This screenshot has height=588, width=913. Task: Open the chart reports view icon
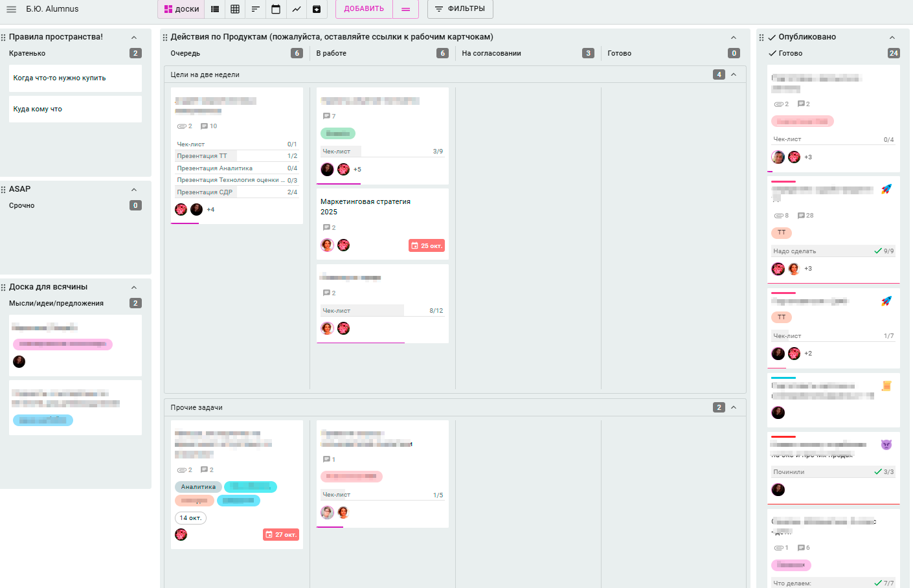pyautogui.click(x=296, y=9)
